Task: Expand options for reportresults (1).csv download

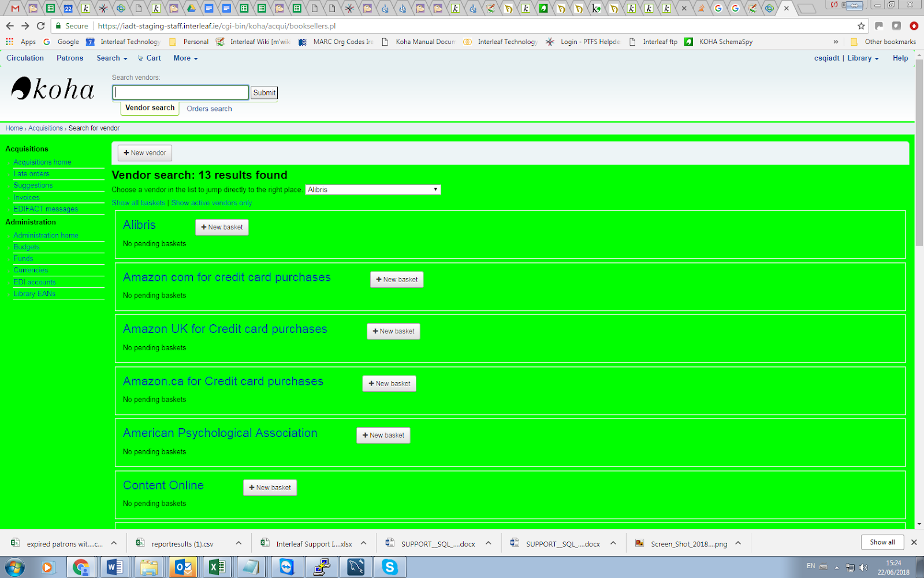Action: [239, 543]
